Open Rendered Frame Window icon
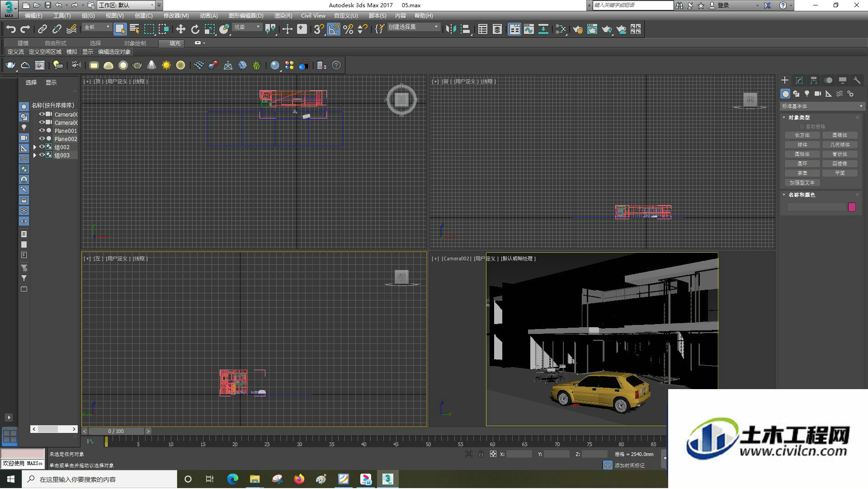The height and width of the screenshot is (489, 868). pyautogui.click(x=592, y=29)
